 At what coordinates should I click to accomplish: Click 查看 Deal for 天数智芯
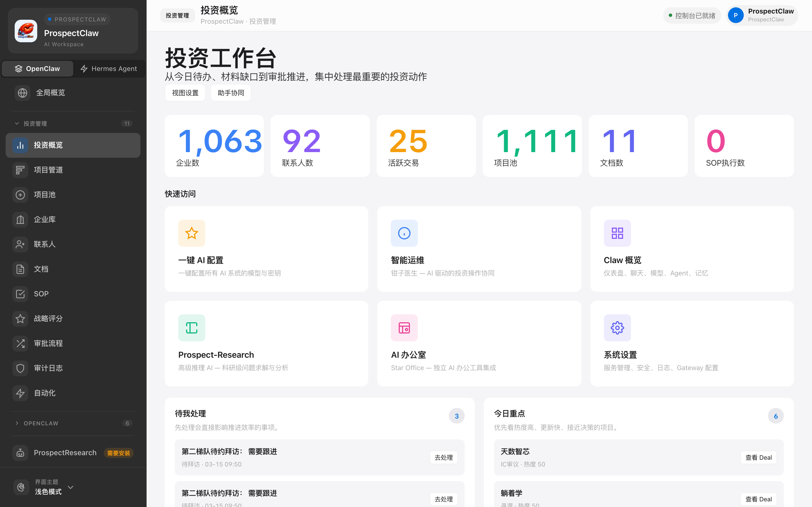(758, 457)
